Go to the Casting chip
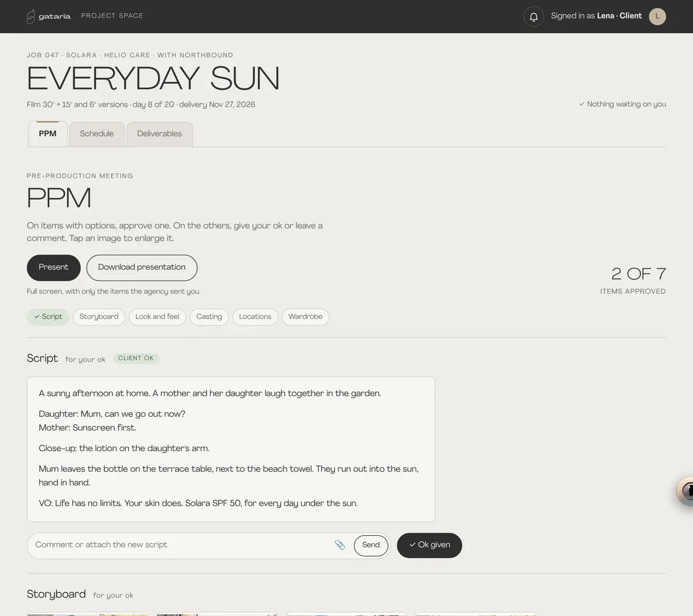The width and height of the screenshot is (693, 616). [209, 317]
